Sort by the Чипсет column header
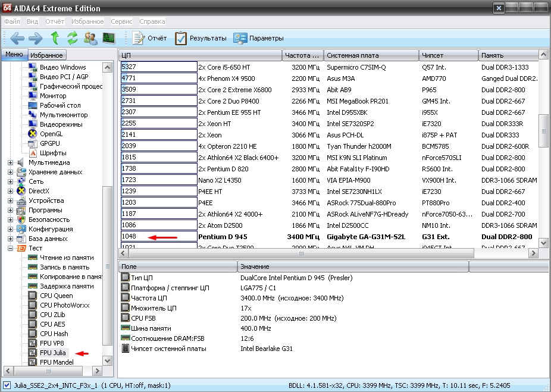Image resolution: width=551 pixels, height=392 pixels. click(x=449, y=55)
